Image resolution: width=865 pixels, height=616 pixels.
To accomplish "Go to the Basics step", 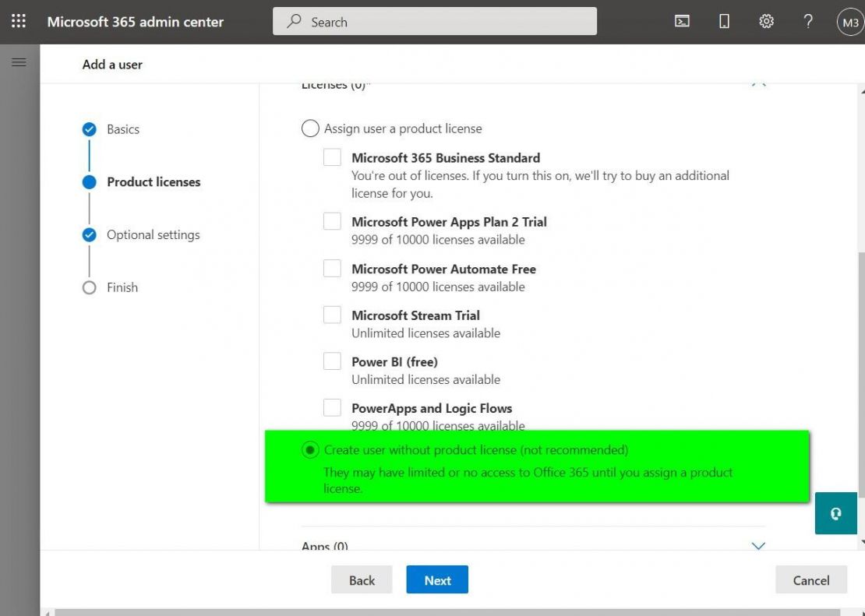I will click(122, 129).
